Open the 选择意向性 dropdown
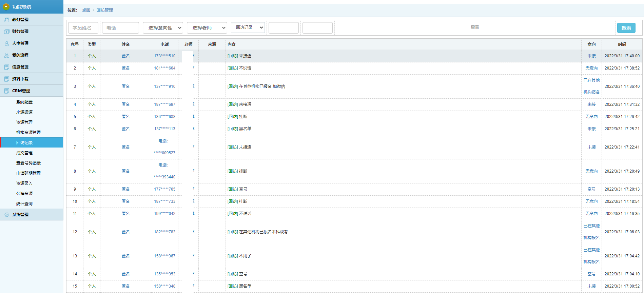 pos(163,28)
